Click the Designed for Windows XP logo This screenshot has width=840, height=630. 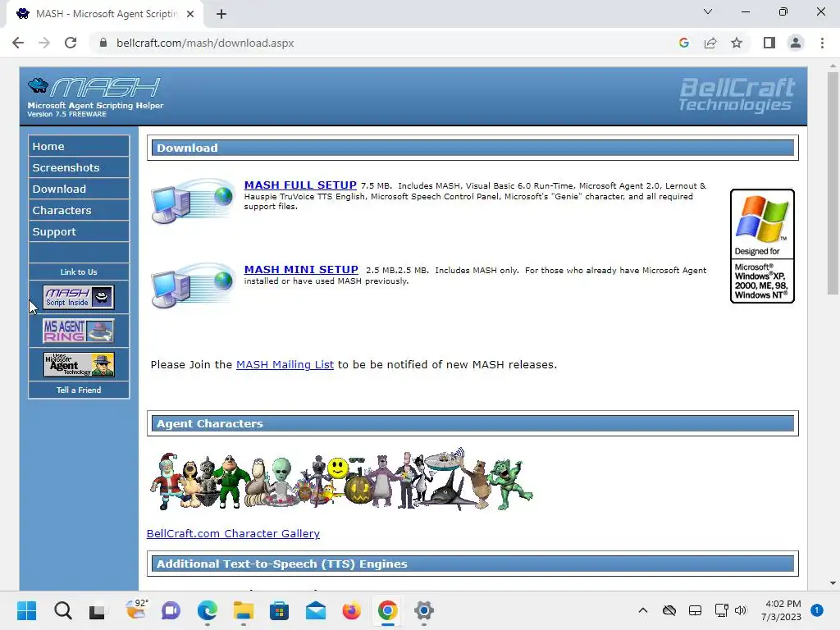762,246
